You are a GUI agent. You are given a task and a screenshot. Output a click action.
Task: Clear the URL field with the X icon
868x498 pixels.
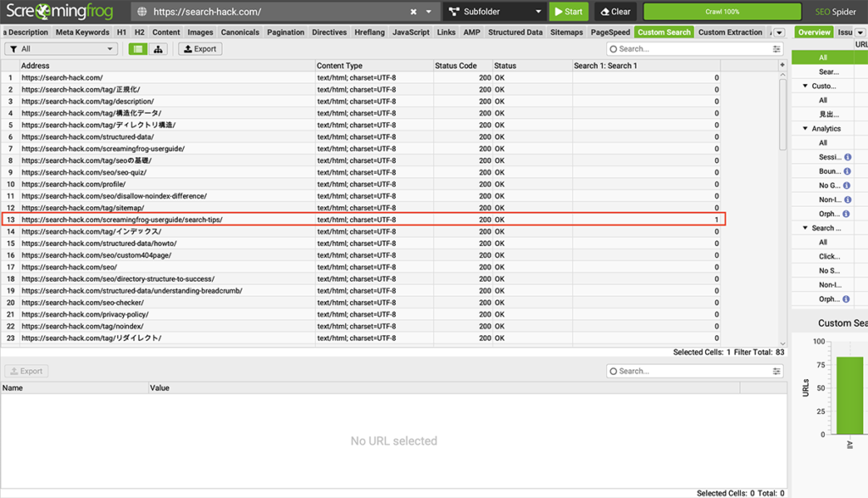point(414,12)
